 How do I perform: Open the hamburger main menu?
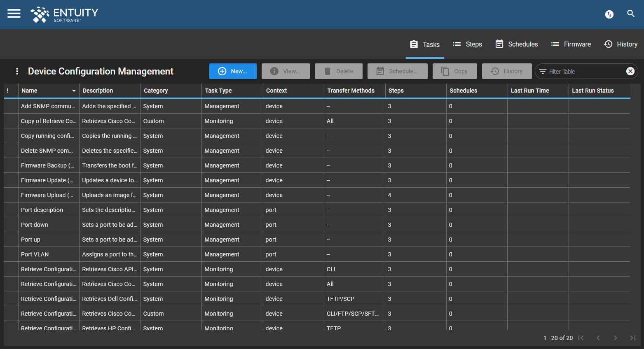coord(14,14)
